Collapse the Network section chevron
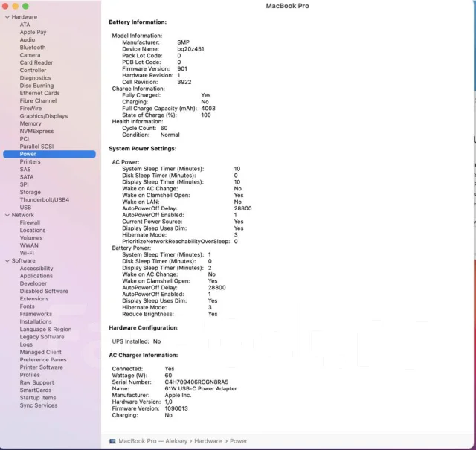 [x=7, y=215]
